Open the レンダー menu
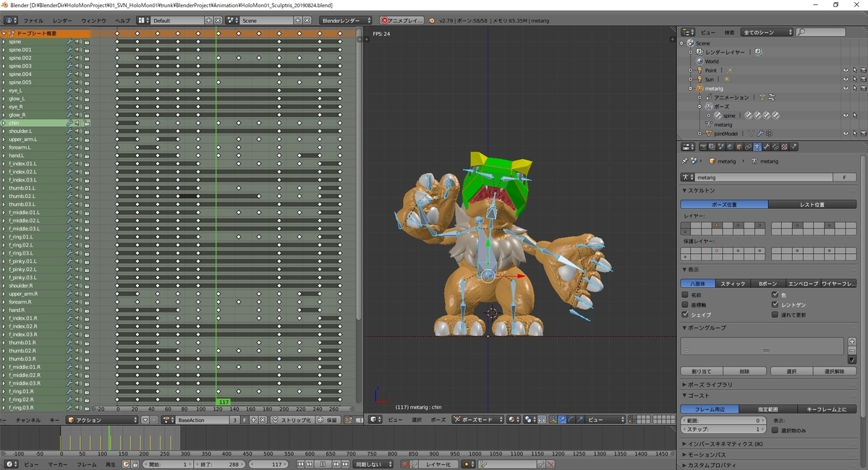This screenshot has height=470, width=868. [62, 20]
